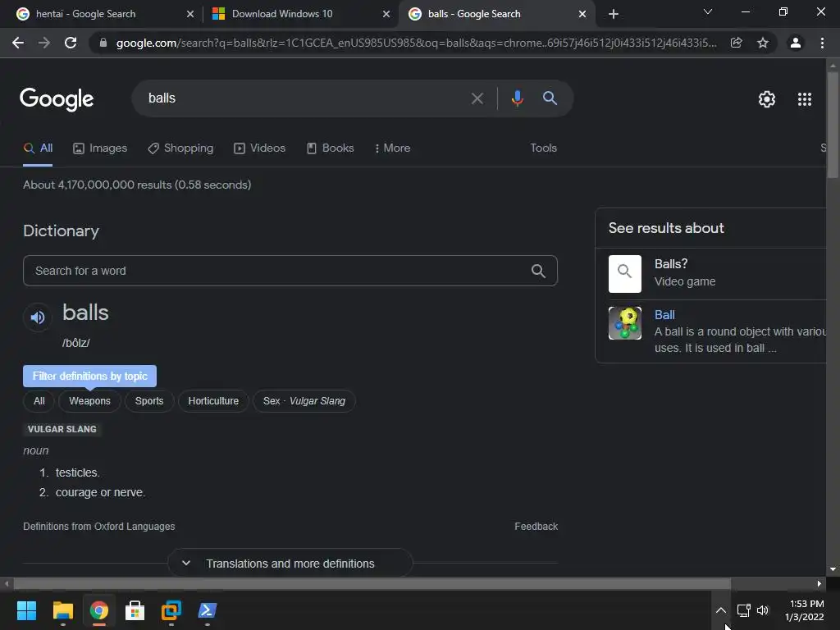Click scroll right arrow on horizontal scrollbar
This screenshot has width=840, height=630.
819,584
